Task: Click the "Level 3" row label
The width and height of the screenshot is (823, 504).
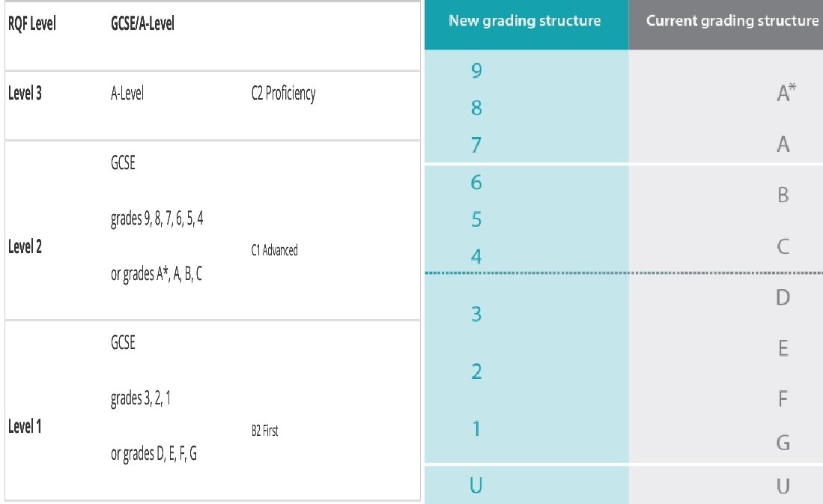Action: click(x=25, y=94)
